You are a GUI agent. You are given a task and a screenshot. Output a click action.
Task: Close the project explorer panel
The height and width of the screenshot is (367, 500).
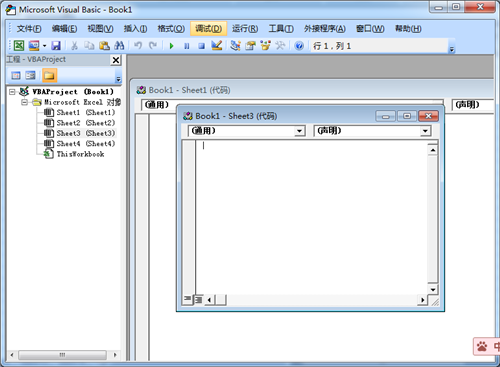(x=116, y=60)
